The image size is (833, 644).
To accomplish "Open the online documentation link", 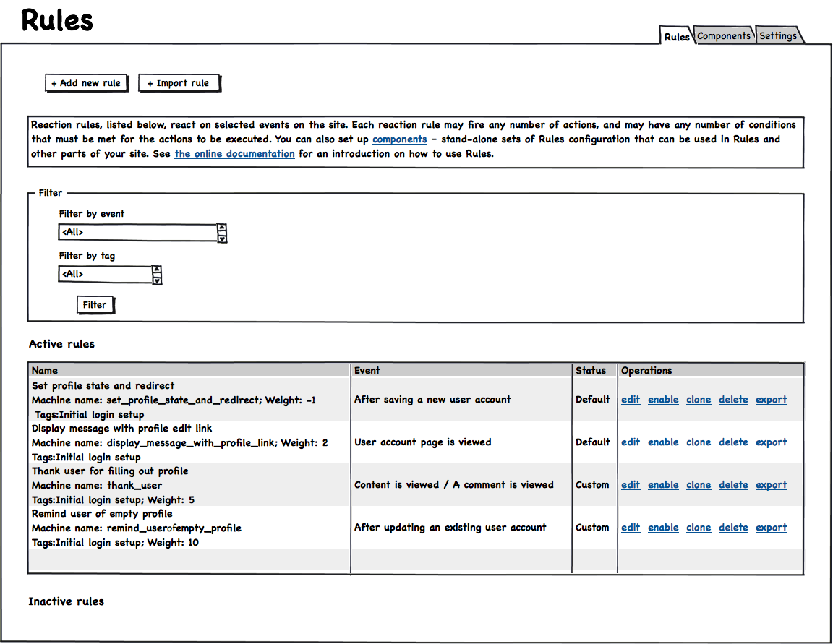I will point(234,154).
